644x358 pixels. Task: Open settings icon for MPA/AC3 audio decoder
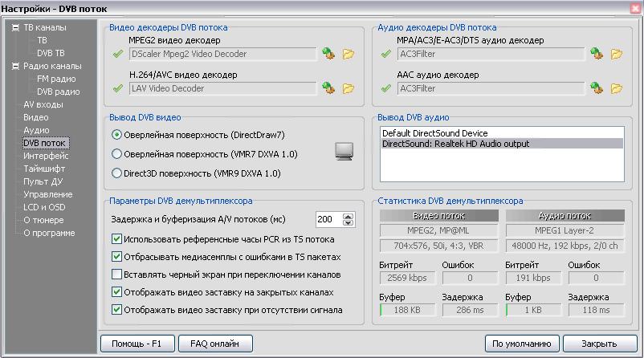click(596, 55)
